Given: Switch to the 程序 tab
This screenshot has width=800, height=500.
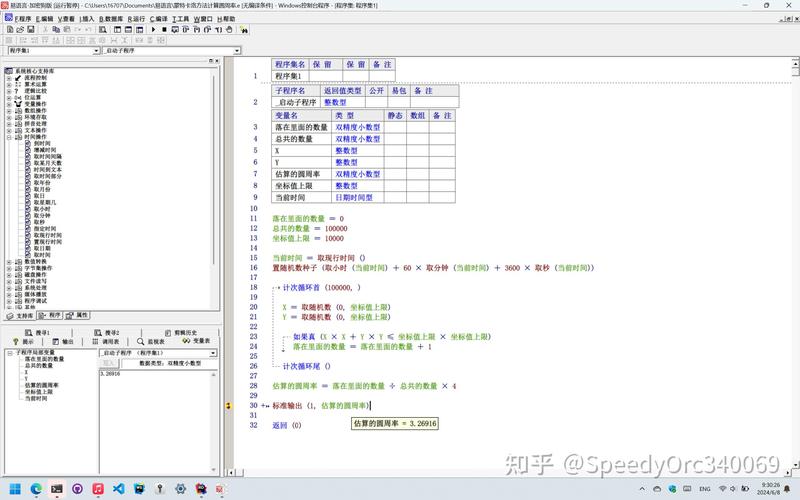Looking at the screenshot, I should (x=49, y=315).
